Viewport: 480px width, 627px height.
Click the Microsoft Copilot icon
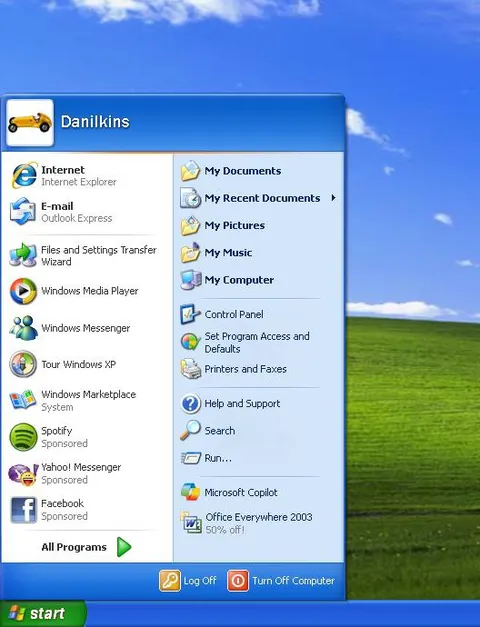[190, 492]
